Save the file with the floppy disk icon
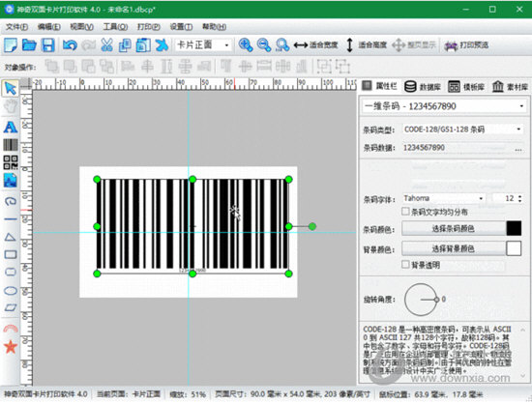Viewport: 532px width, 404px height. 47,45
